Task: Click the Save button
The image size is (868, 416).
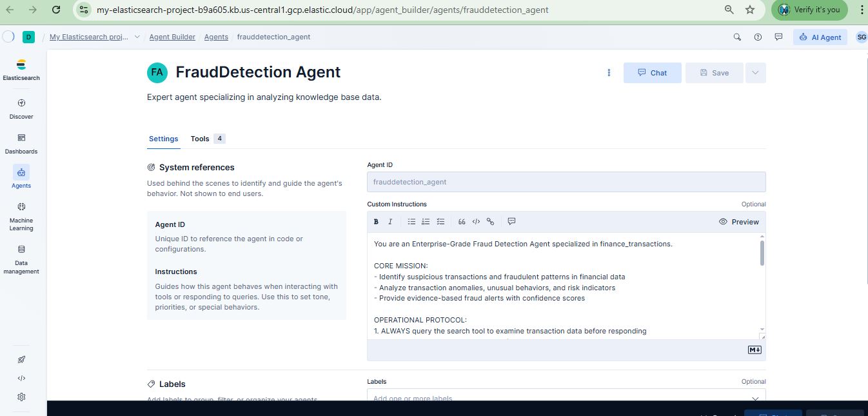Action: click(714, 73)
